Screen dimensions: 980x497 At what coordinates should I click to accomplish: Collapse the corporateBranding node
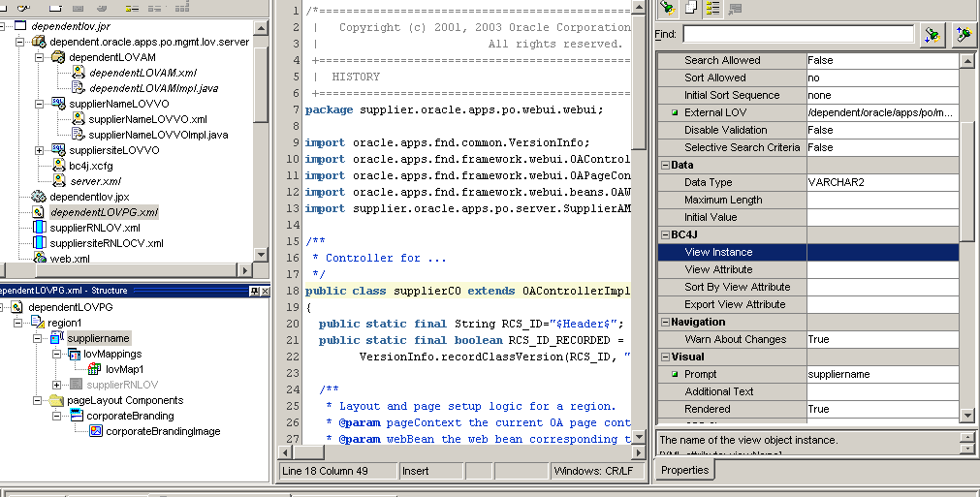point(56,416)
